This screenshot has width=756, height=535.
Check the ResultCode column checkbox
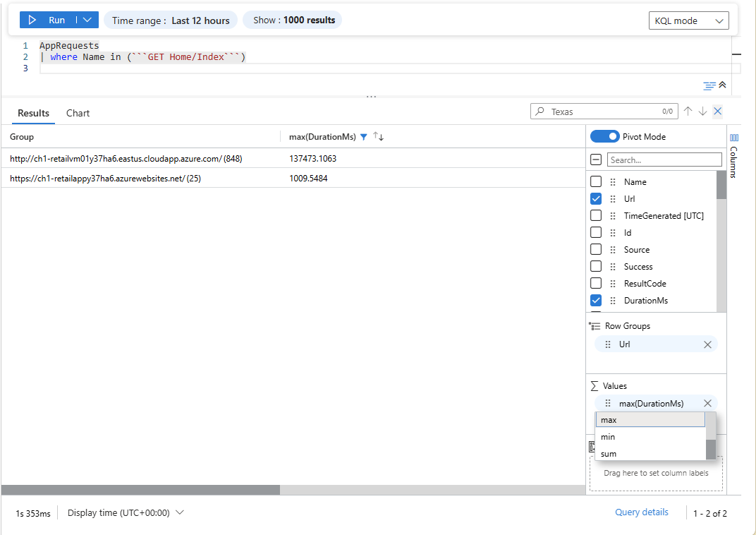[596, 283]
